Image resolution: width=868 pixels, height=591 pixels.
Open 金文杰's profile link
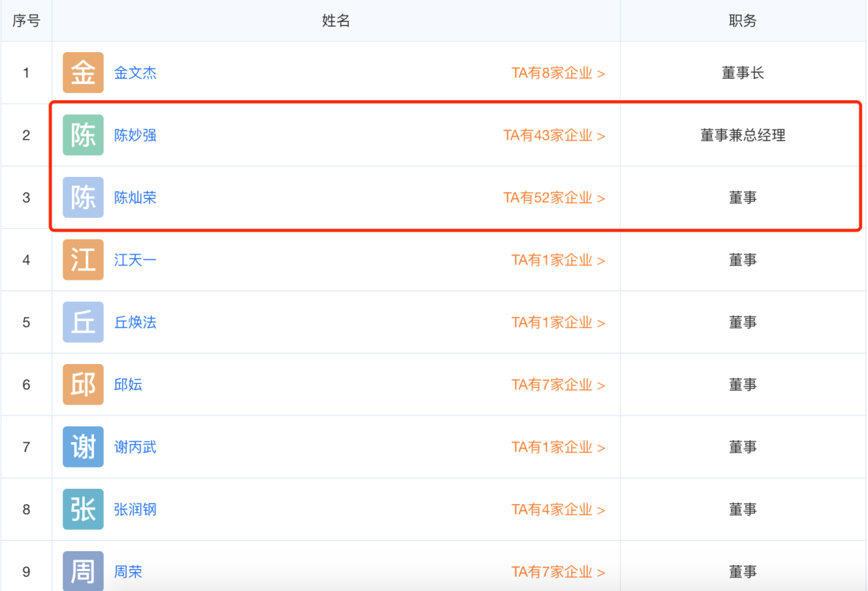click(135, 73)
